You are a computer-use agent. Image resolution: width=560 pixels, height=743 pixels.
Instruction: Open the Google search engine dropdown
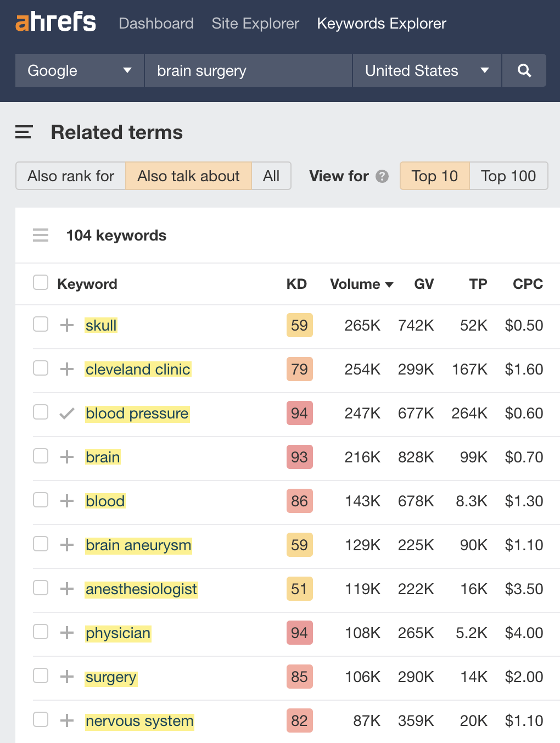pyautogui.click(x=79, y=70)
